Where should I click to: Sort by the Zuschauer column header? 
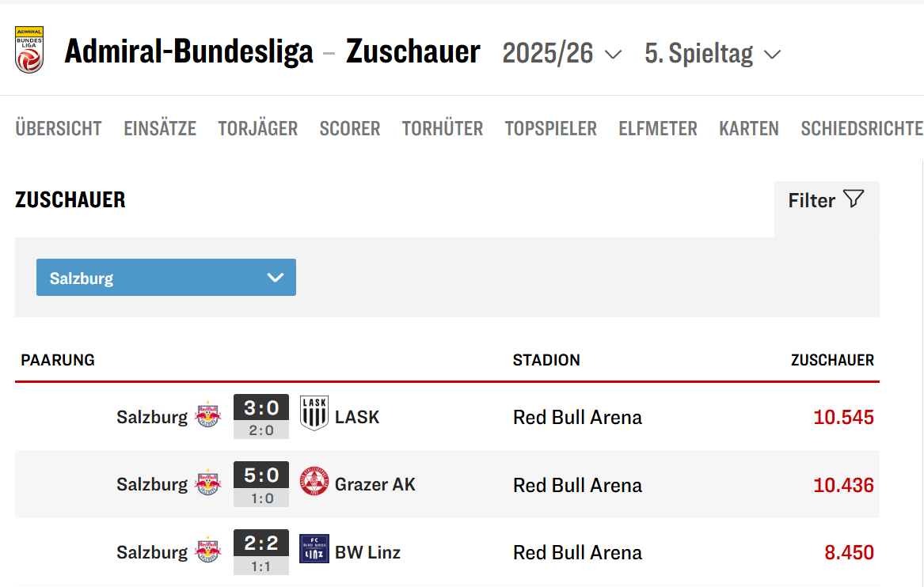tap(832, 360)
